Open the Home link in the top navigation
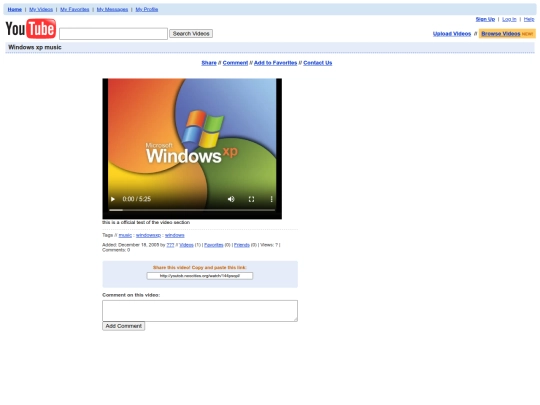The image size is (540, 405). coord(14,9)
